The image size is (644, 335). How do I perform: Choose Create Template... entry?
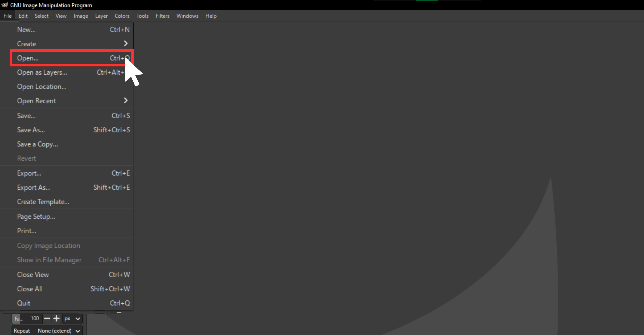click(x=67, y=202)
